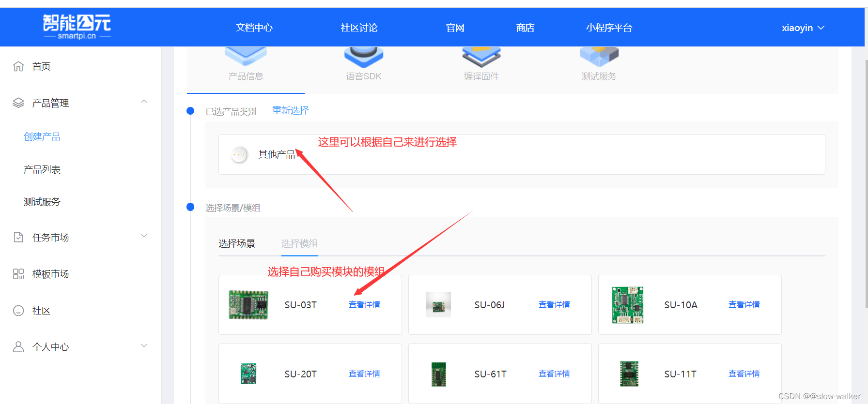The height and width of the screenshot is (404, 868).
Task: Select 创建产品 in the sidebar
Action: [42, 137]
